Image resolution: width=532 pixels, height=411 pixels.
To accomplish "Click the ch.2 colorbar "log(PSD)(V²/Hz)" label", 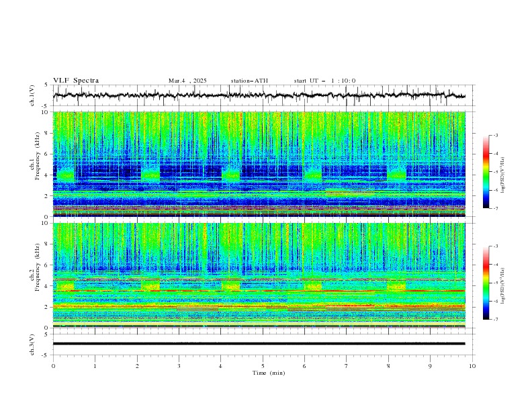I will coord(502,285).
